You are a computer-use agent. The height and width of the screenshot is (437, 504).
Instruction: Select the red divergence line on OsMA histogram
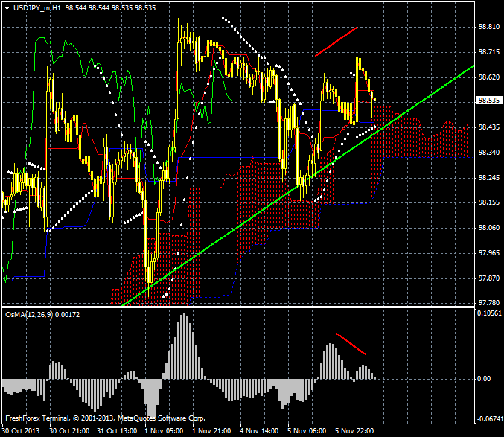tap(351, 344)
